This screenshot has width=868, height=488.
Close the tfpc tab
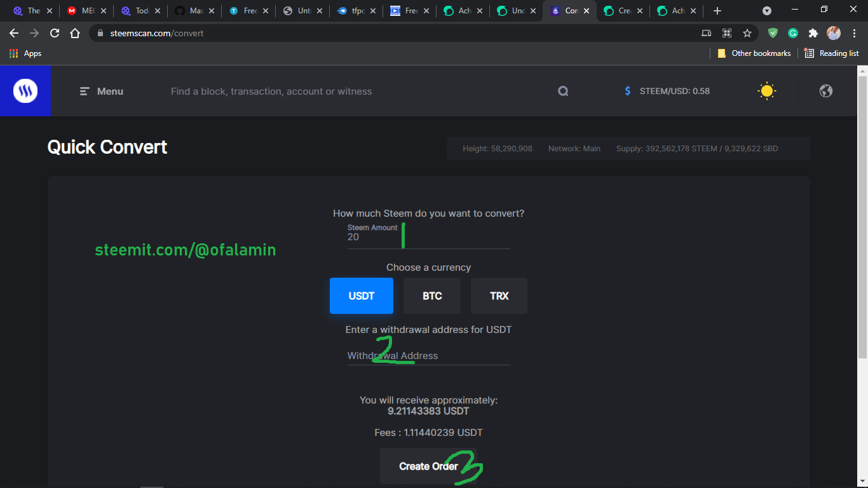[x=374, y=11]
